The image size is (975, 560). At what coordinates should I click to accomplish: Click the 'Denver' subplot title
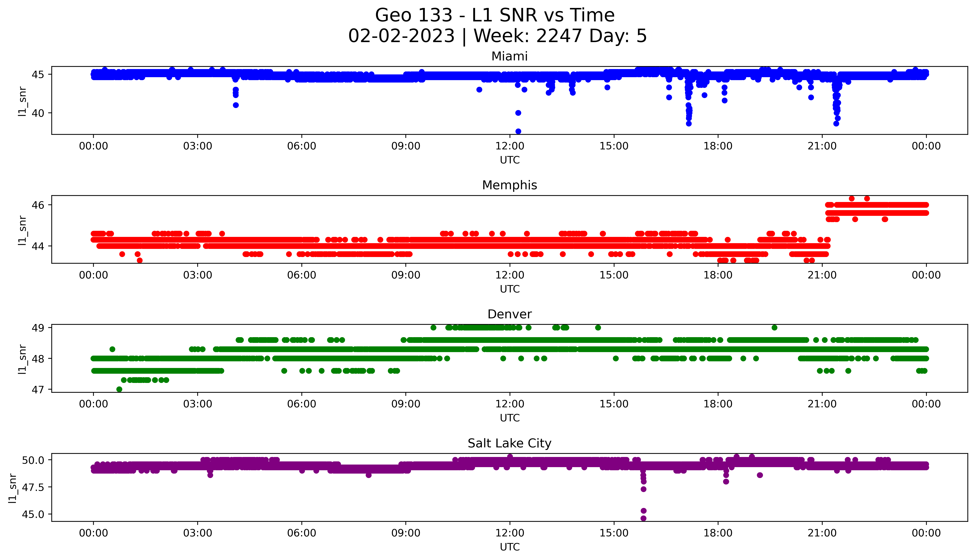point(509,314)
